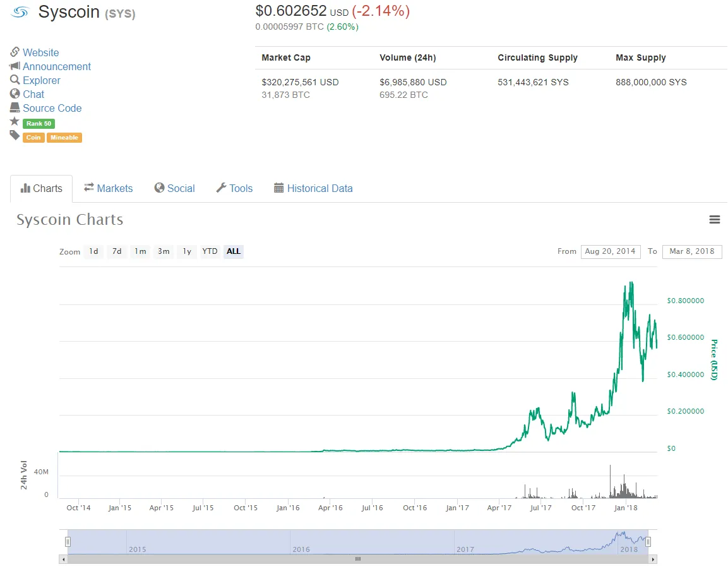Viewport: 728px width, 569px height.
Task: Click the tag icon next to Coin
Action: (x=15, y=136)
